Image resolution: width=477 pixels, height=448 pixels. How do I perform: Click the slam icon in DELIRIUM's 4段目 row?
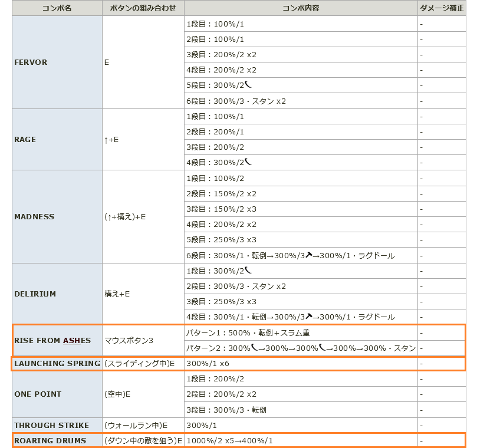click(309, 317)
